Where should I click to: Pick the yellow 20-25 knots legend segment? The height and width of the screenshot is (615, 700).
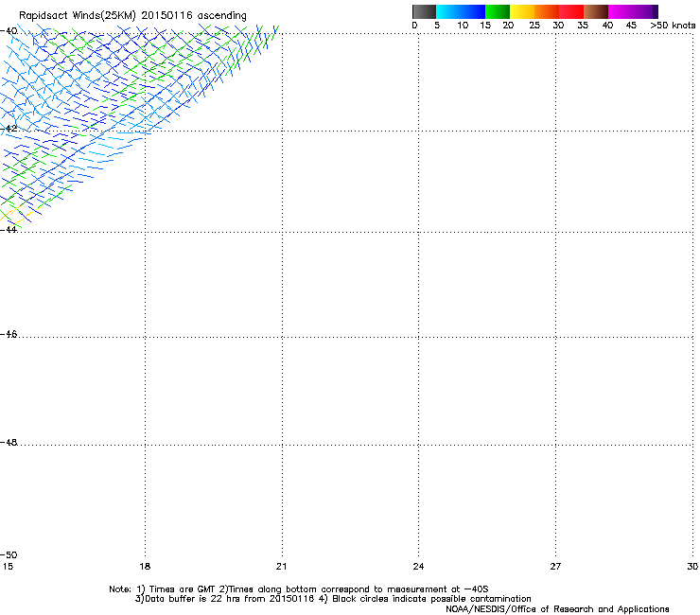click(x=522, y=11)
